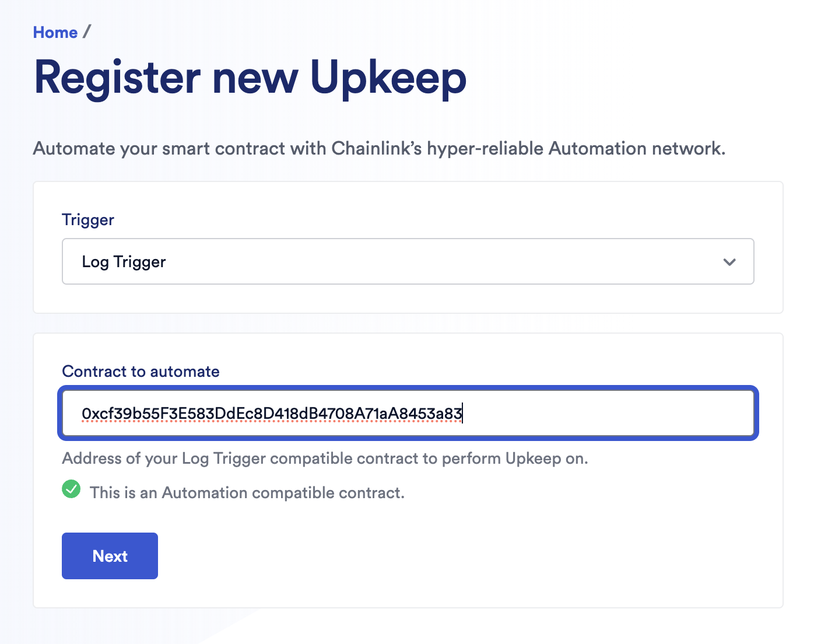Click the word Register in the heading

(117, 78)
